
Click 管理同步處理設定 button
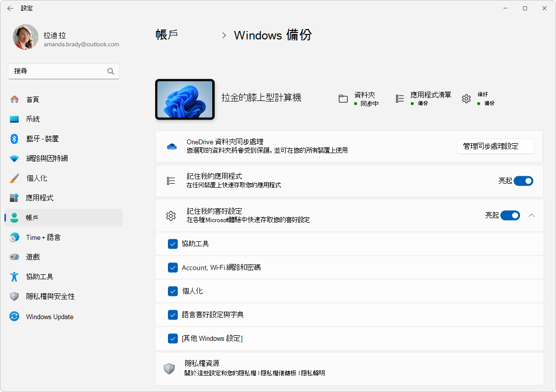click(x=496, y=146)
